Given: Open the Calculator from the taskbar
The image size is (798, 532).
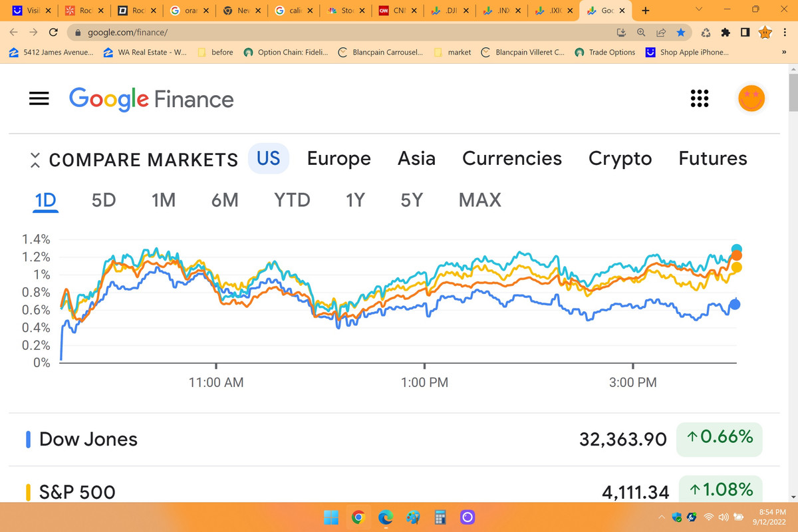Looking at the screenshot, I should click(440, 517).
